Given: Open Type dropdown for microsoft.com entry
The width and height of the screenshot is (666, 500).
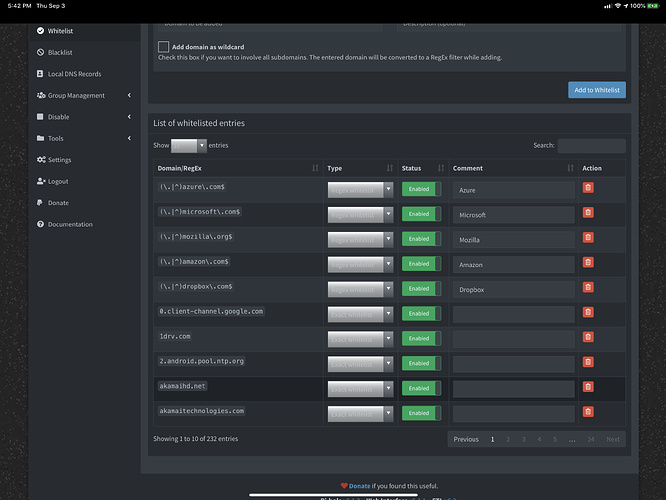Looking at the screenshot, I should [x=360, y=215].
